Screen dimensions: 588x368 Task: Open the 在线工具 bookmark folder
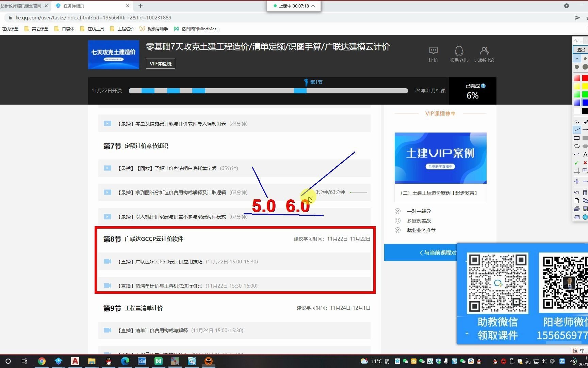[92, 29]
